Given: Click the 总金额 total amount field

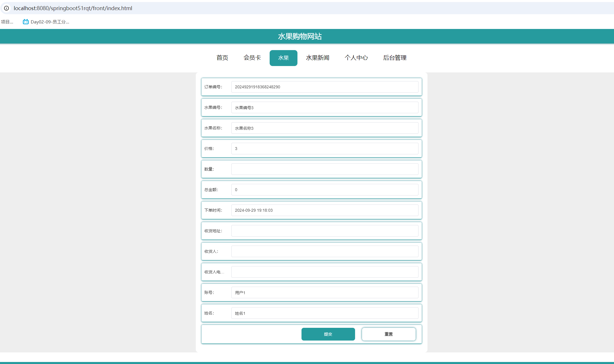Looking at the screenshot, I should pos(324,190).
